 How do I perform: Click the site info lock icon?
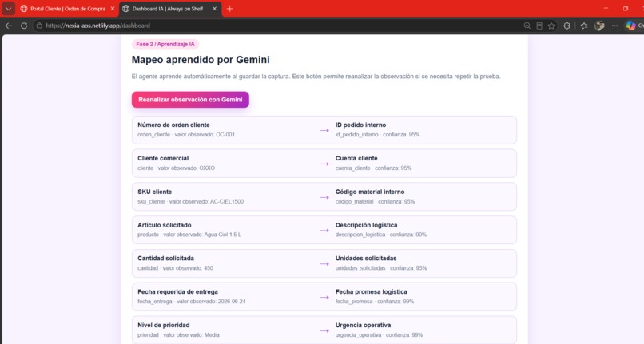(39, 26)
